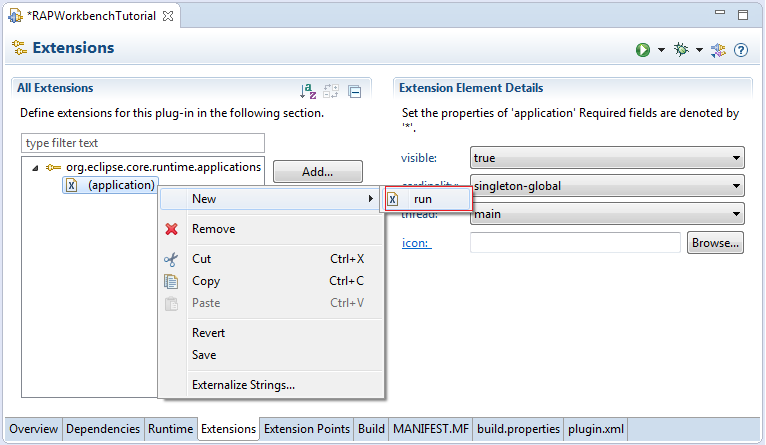Click the Extensions header icon

tap(19, 48)
